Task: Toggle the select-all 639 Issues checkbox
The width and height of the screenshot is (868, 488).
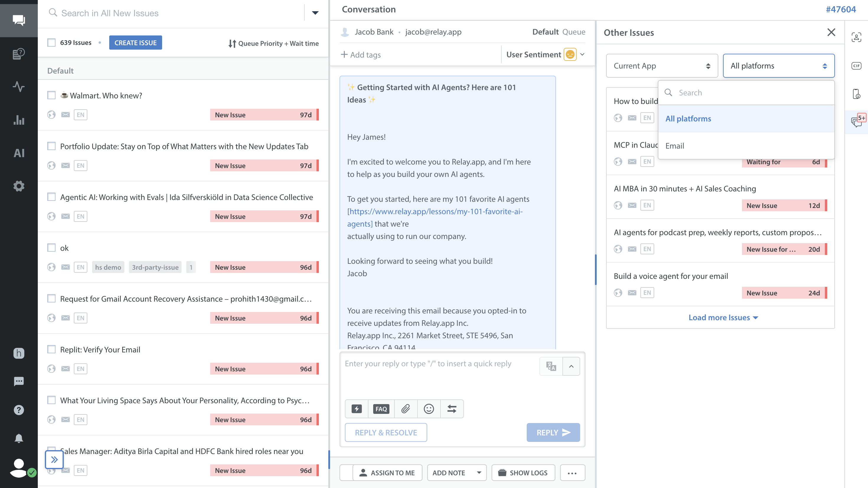Action: (x=51, y=43)
